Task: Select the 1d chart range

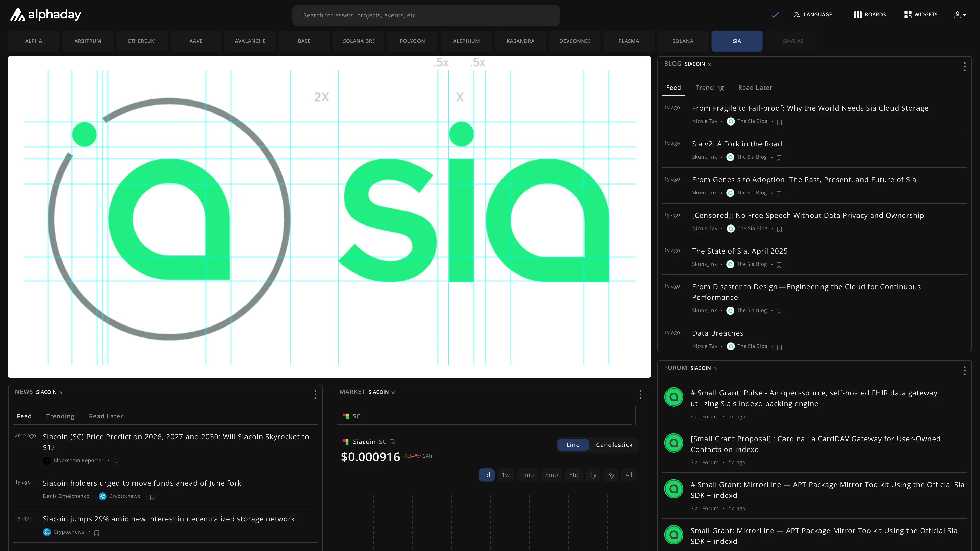Action: coord(487,475)
